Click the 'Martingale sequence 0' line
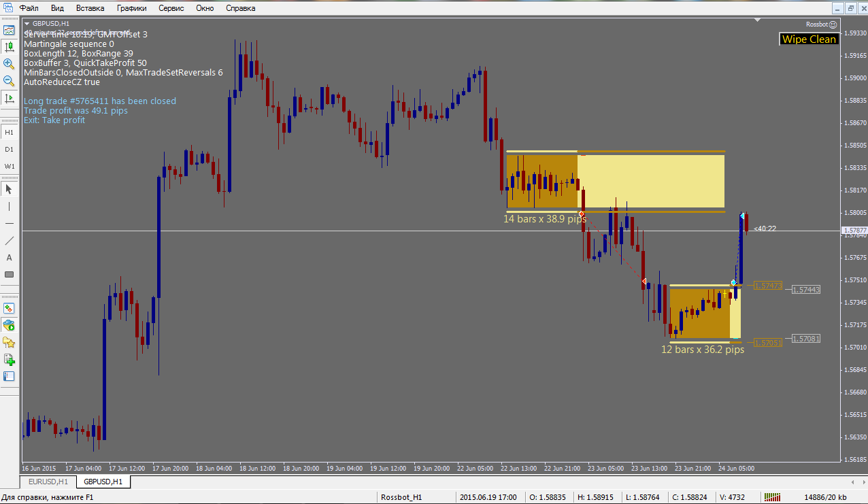The width and height of the screenshot is (868, 504). tap(69, 44)
